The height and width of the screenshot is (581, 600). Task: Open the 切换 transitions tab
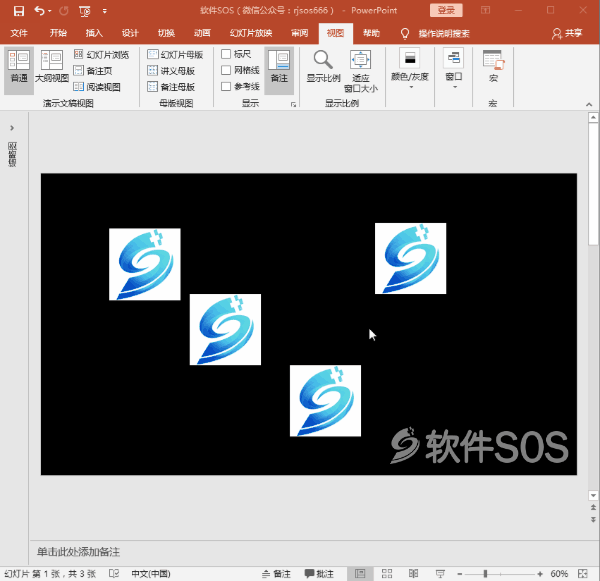[166, 33]
